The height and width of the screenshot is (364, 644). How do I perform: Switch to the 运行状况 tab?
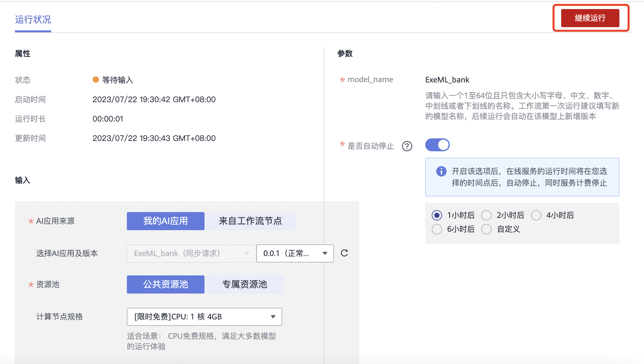(x=33, y=20)
